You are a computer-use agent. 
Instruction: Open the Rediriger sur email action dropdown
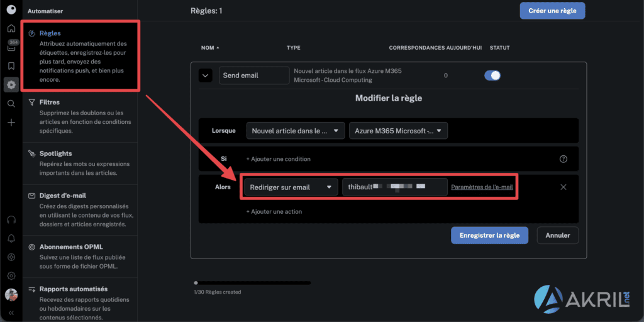tap(291, 187)
